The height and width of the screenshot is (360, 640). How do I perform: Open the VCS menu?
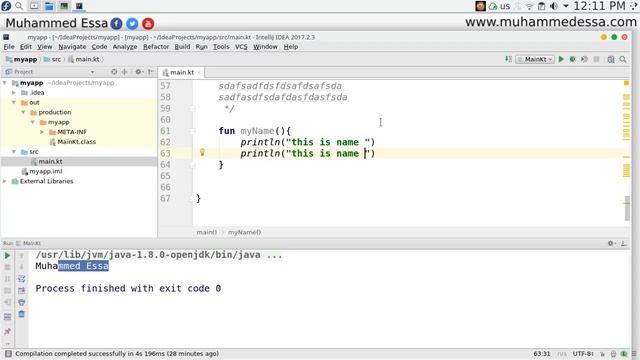pos(241,47)
